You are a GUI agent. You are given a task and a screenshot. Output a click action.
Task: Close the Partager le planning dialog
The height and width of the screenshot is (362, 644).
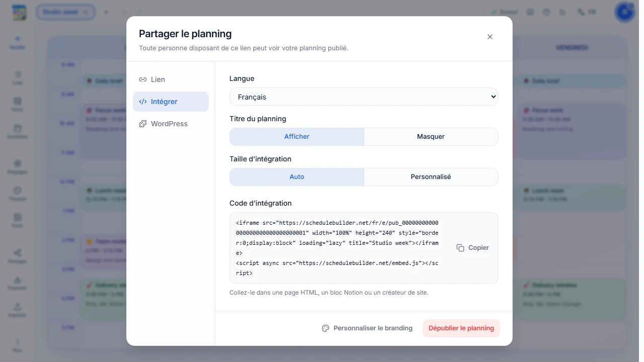(x=490, y=37)
